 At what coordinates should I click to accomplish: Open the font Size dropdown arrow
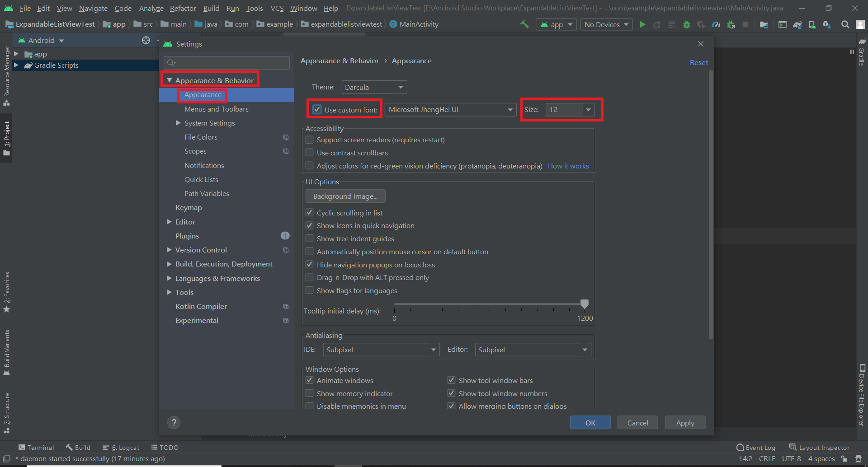588,110
